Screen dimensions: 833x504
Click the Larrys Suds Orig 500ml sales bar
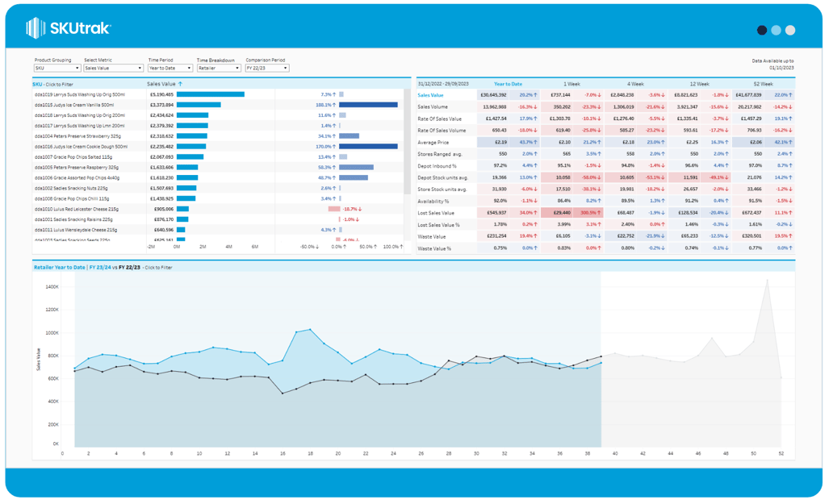pos(210,94)
